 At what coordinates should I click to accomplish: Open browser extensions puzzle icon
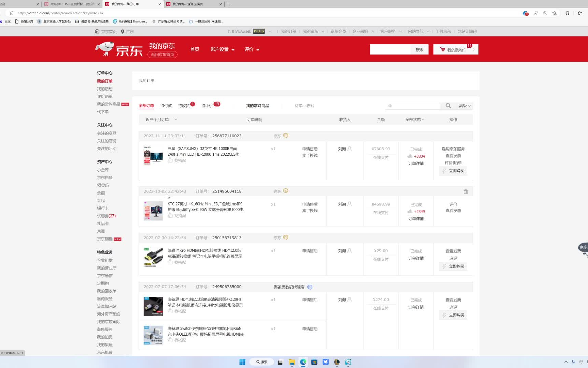point(567,13)
